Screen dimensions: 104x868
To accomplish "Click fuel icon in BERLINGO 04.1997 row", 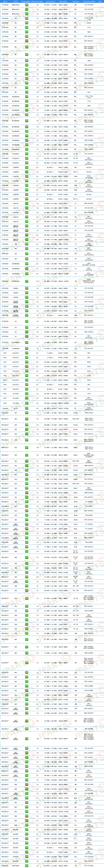I will (27, 5).
